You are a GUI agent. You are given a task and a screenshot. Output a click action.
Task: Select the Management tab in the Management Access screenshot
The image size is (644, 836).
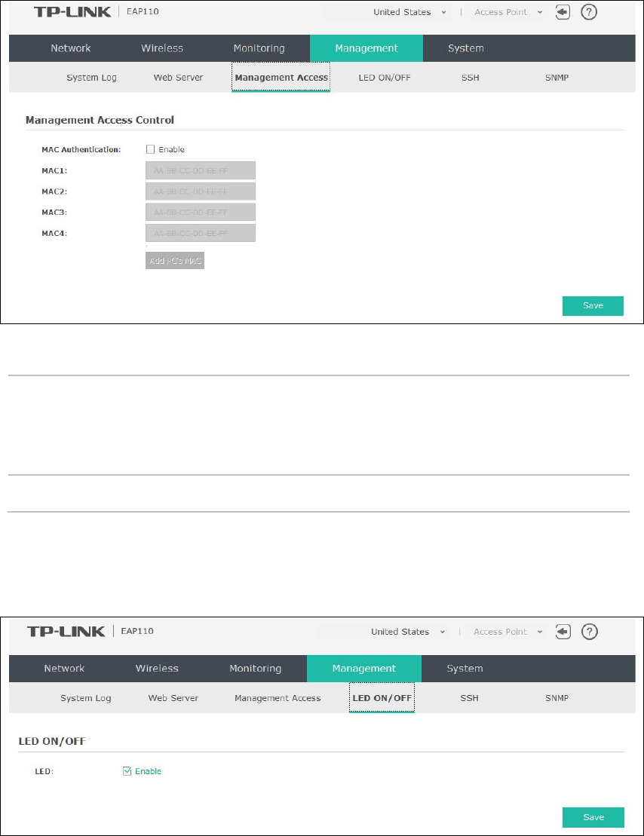(366, 48)
